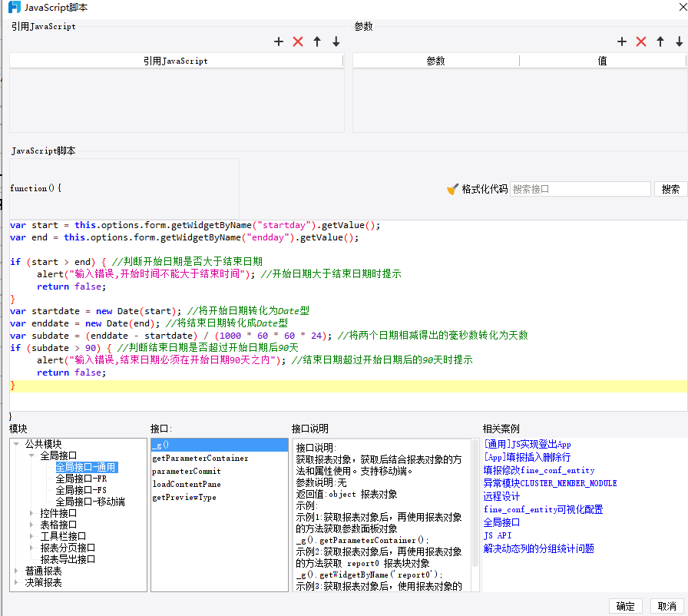Delete the selected referenced JavaScript entry

(x=298, y=41)
